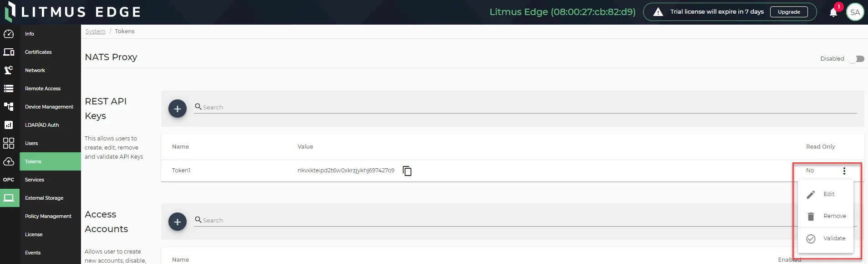
Task: Click the Disabled label beside NATS toggle
Action: coord(832,59)
